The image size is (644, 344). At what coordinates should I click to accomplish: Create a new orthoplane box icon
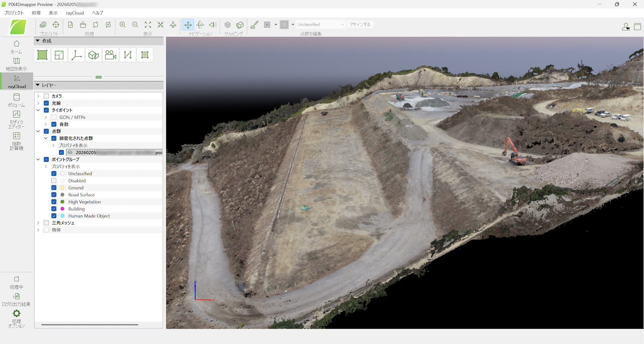click(x=93, y=55)
